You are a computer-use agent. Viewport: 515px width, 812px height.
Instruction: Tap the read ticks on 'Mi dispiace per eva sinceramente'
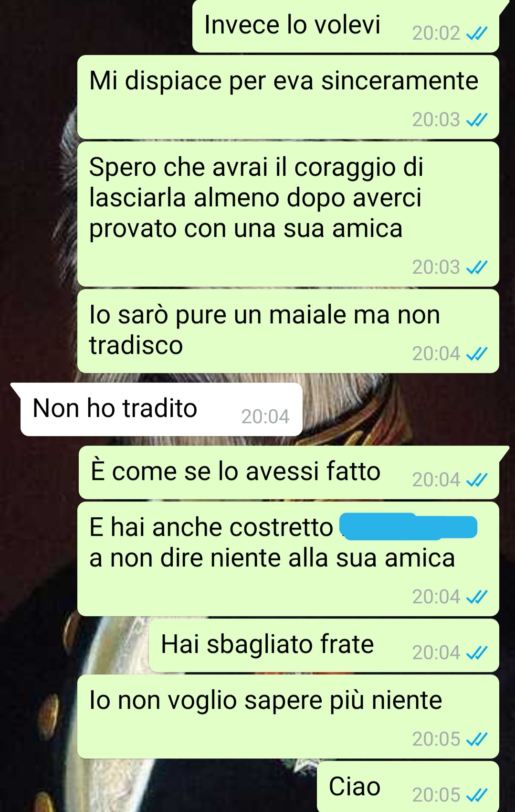(476, 120)
